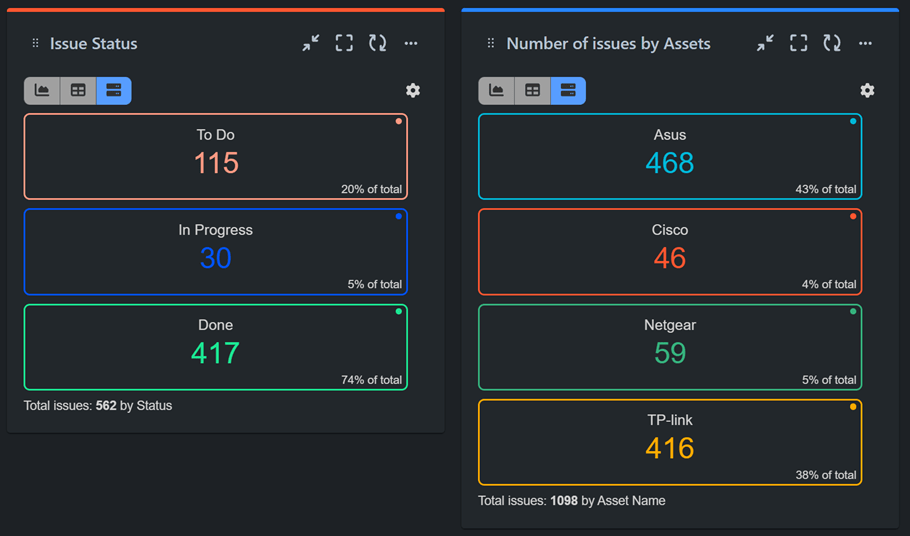Click the orange color dot on Cisco card
The height and width of the screenshot is (536, 910).
point(853,216)
